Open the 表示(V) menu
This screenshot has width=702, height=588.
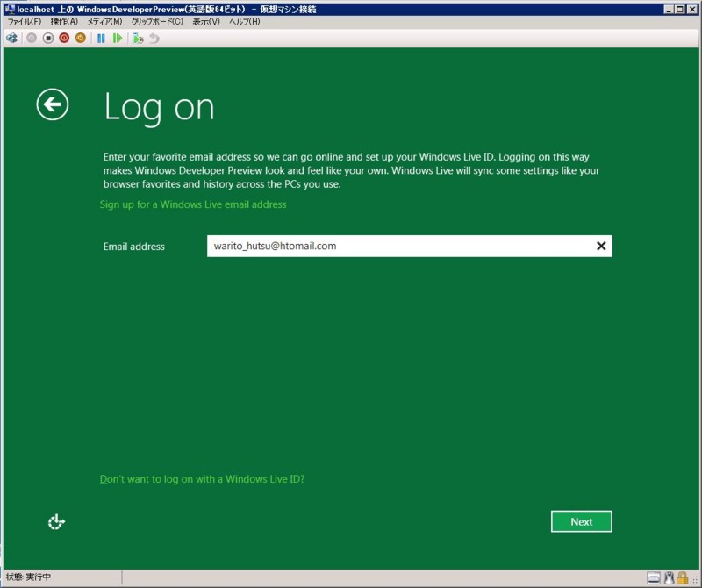(x=206, y=21)
